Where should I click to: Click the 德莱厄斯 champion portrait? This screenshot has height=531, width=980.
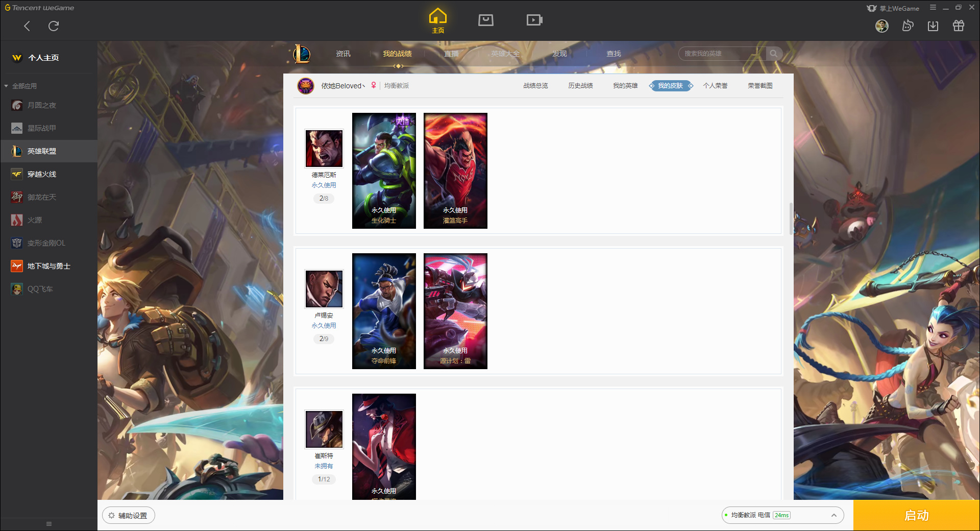[x=324, y=148]
